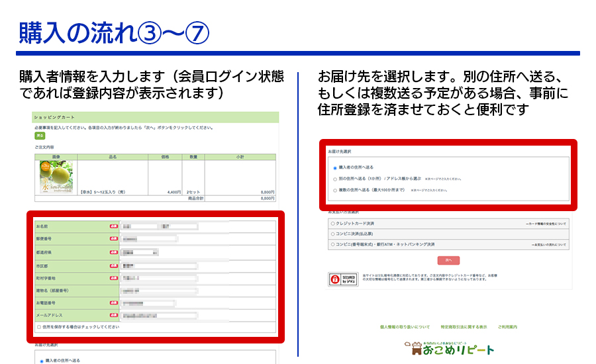Click the required badge beside お名前
Image resolution: width=596 pixels, height=364 pixels.
[x=114, y=226]
